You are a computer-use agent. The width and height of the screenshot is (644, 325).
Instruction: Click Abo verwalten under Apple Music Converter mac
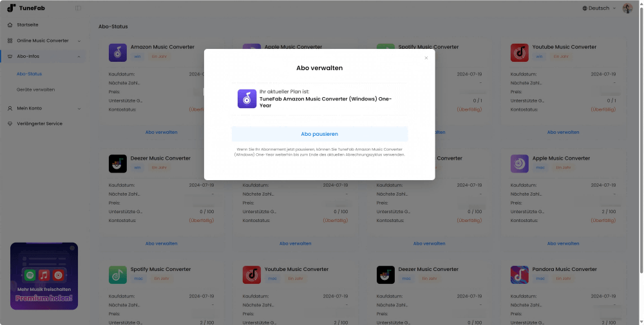563,243
